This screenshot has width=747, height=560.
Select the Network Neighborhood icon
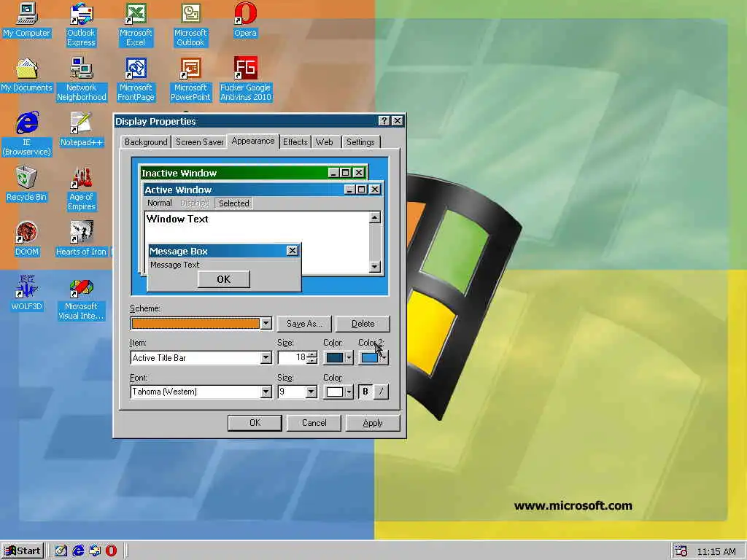pos(82,79)
